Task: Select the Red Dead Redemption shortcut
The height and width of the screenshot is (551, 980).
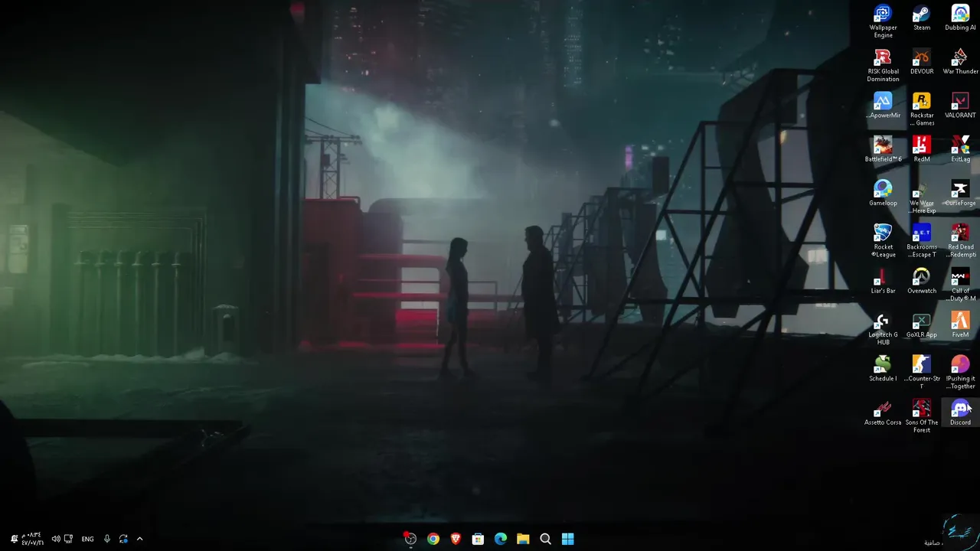Action: coord(960,241)
